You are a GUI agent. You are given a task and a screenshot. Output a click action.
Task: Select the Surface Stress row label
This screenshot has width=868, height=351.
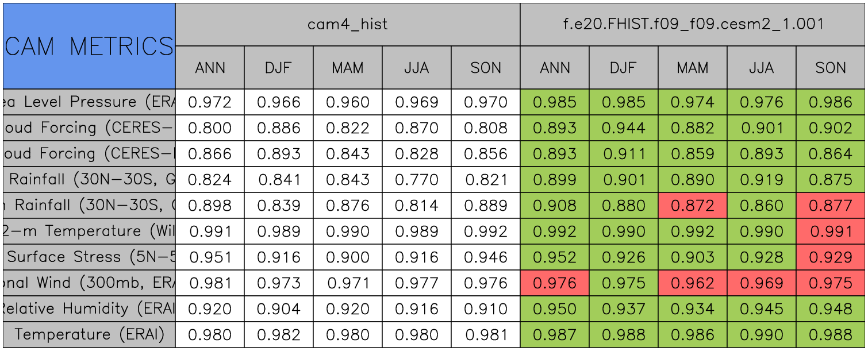[x=89, y=257]
